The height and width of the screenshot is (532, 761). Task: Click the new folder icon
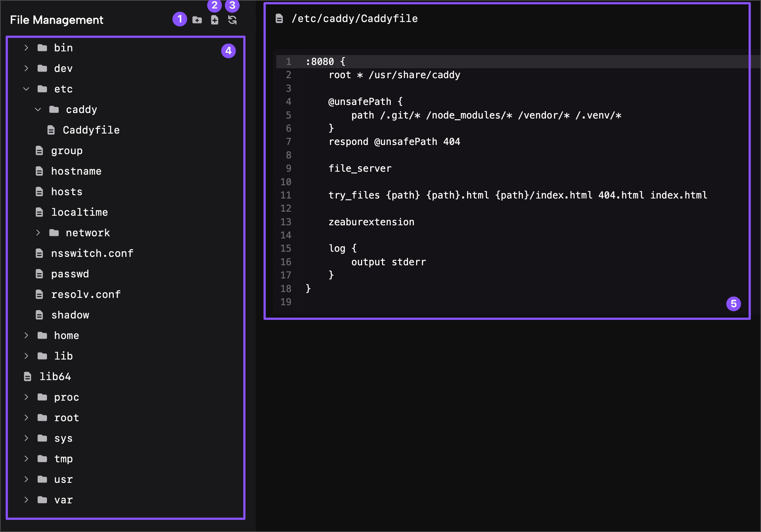coord(197,20)
